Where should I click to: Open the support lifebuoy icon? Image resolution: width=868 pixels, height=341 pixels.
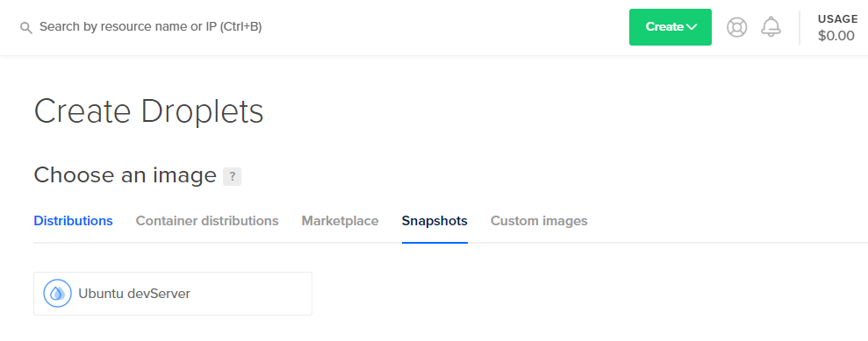(737, 27)
